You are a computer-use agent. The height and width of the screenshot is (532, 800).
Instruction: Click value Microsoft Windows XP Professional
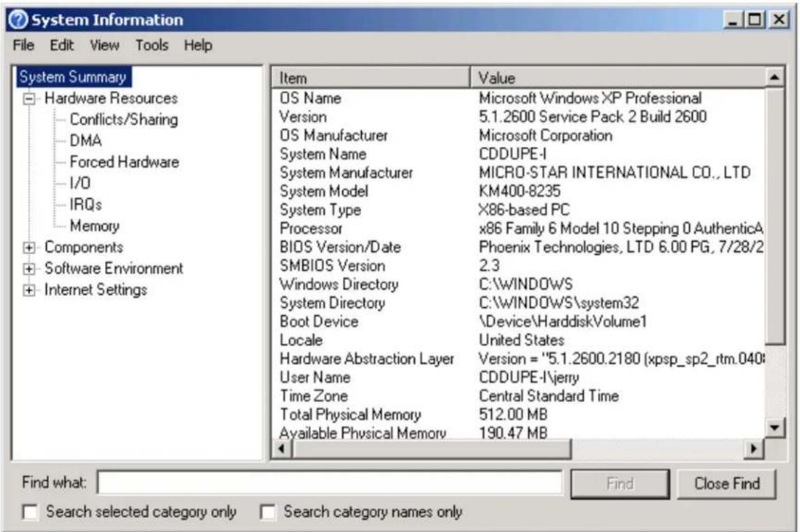[x=590, y=98]
